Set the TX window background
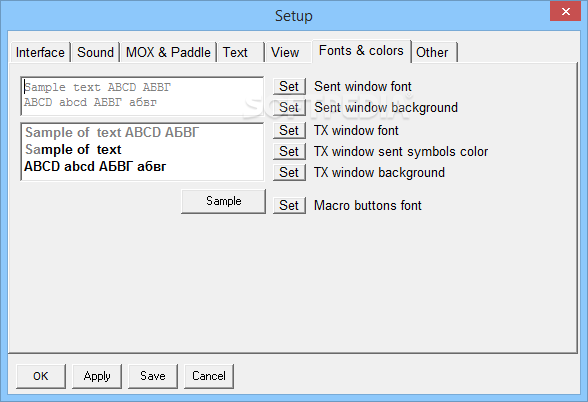Screen dimensions: 588x402 click(x=289, y=172)
